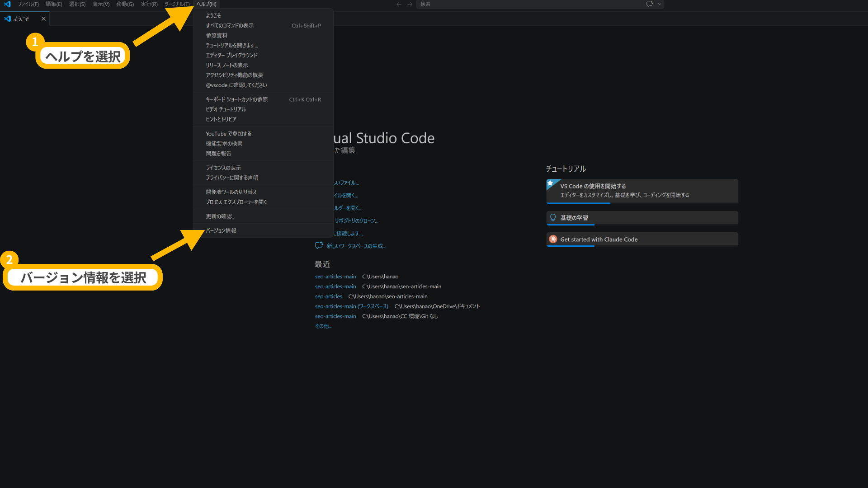Click the 新しいワークスペースの生成 icon
Screen dimensions: 868x488
[x=319, y=245]
